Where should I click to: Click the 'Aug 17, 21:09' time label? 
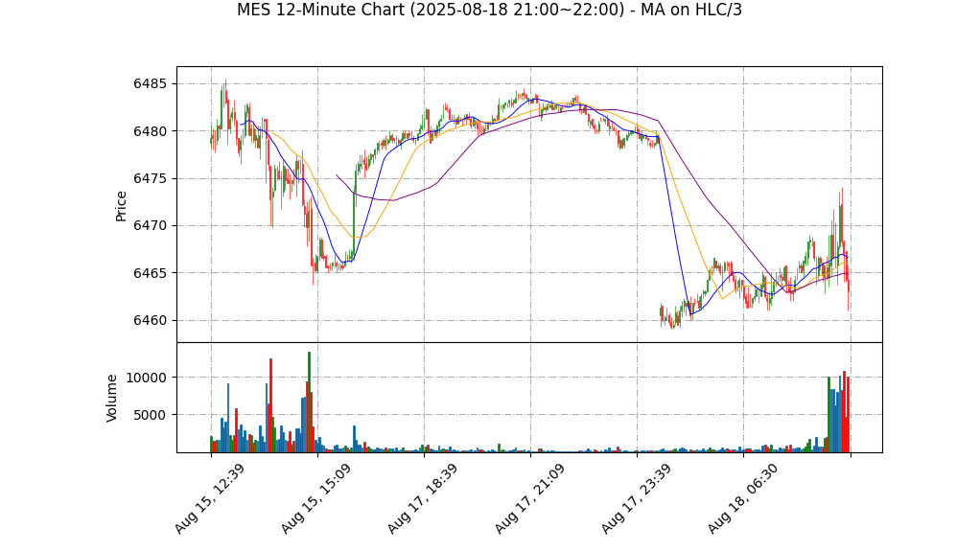(x=528, y=499)
